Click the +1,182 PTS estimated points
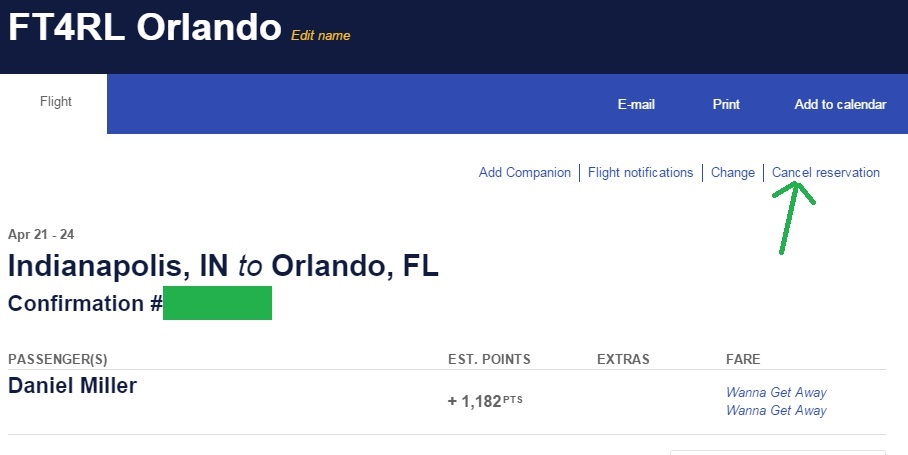This screenshot has height=455, width=908. point(485,401)
